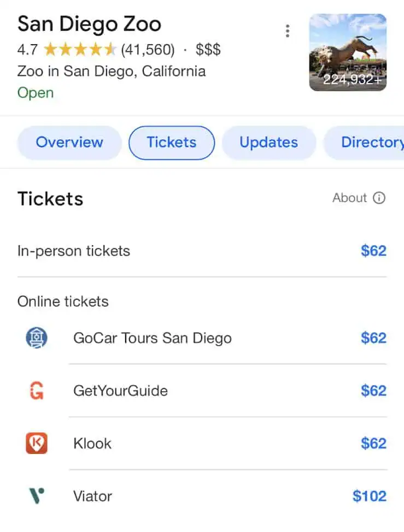Click the Viator logo icon
This screenshot has width=404, height=532.
(x=37, y=496)
